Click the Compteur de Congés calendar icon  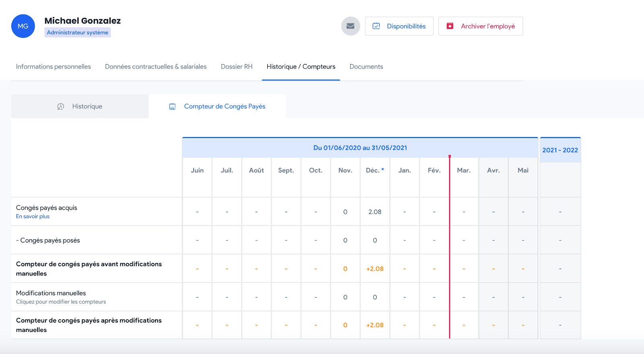click(172, 106)
